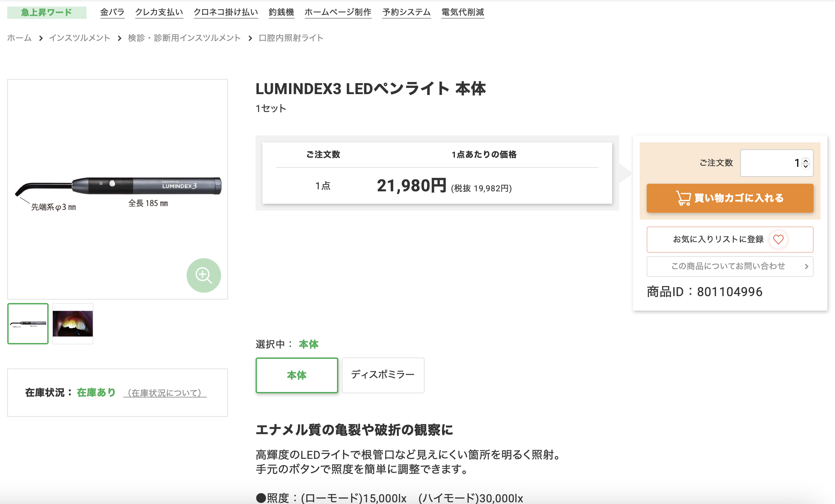This screenshot has height=504, width=835.
Task: Select the 本体 variant option
Action: pos(297,375)
